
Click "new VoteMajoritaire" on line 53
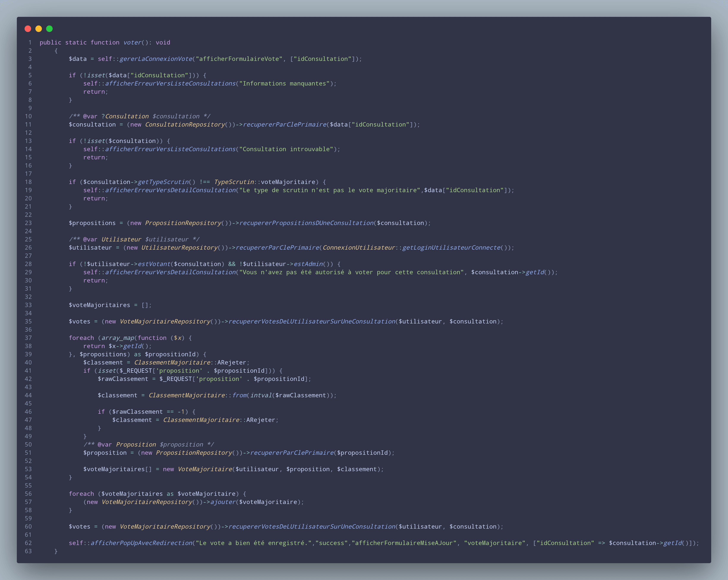click(x=197, y=469)
